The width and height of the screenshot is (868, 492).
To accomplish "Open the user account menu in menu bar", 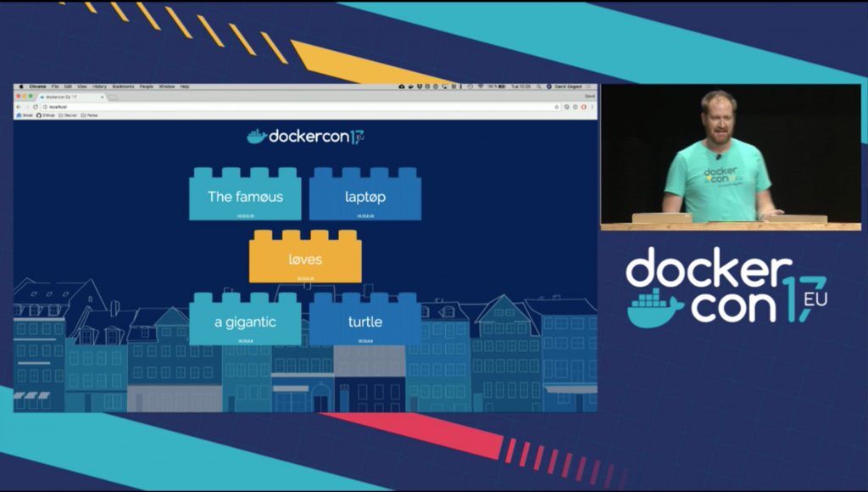I will coord(565,87).
